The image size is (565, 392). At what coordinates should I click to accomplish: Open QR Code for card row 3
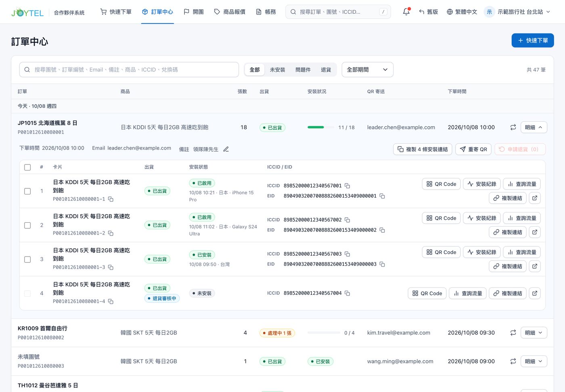pyautogui.click(x=441, y=252)
